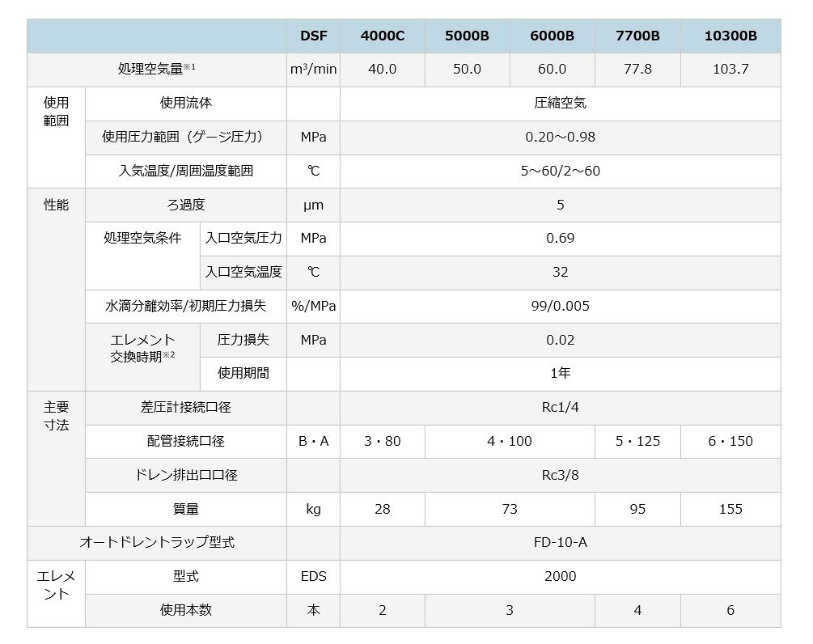Viewport: 813px width, 644px height.
Task: Click the 5～60/2～60 temperature range value
Action: pyautogui.click(x=560, y=171)
